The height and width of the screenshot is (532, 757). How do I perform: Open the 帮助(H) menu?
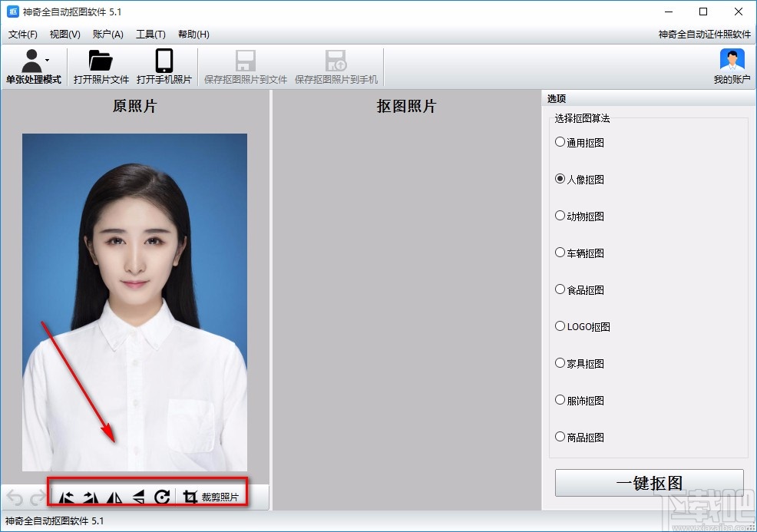[x=193, y=35]
